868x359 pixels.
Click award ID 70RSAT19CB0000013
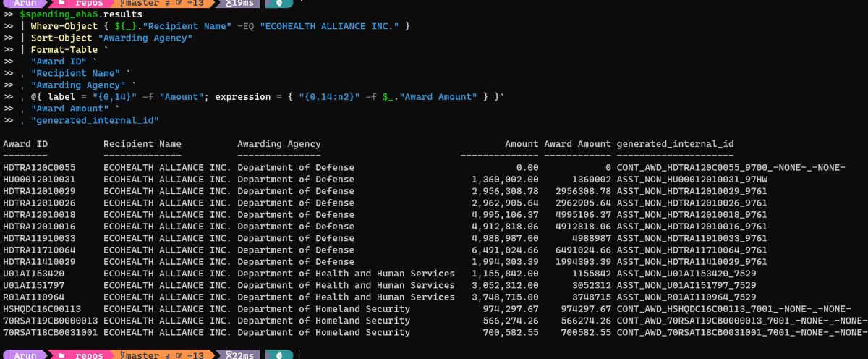50,321
